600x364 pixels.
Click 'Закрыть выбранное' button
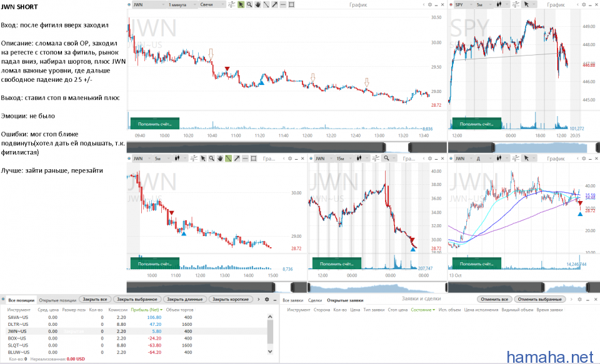137,300
